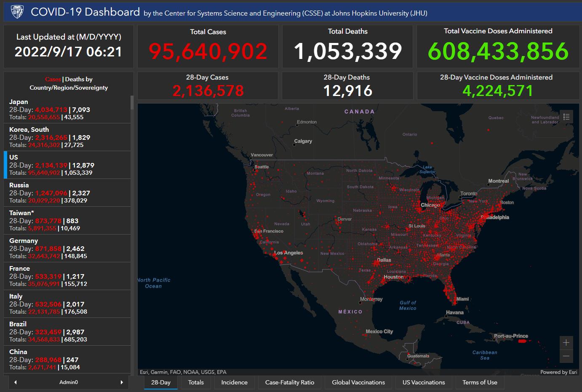Click the 28-Day Vaccine Doses value 4,224,571
This screenshot has height=392, width=582.
[x=498, y=91]
